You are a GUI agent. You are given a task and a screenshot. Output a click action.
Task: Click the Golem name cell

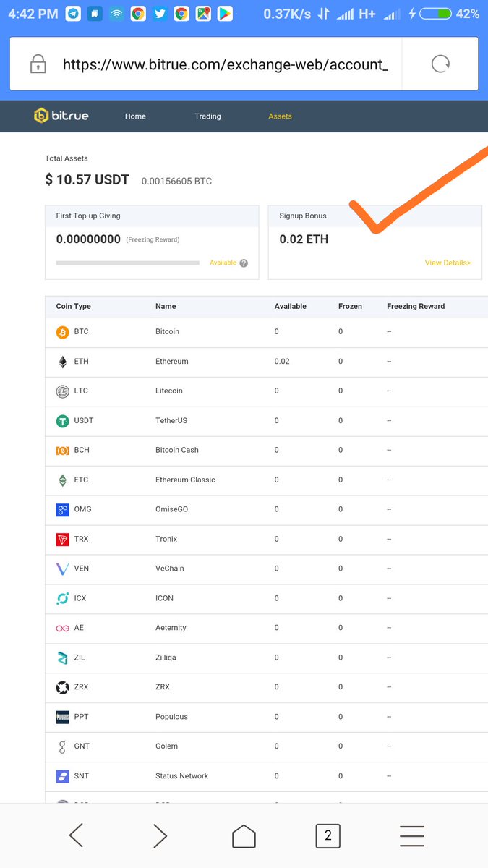click(x=166, y=746)
